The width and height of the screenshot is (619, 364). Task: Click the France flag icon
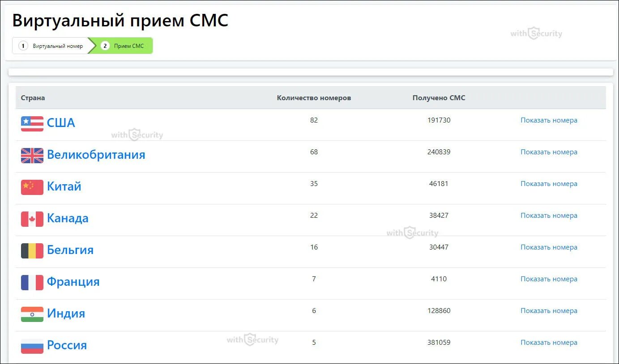[32, 282]
